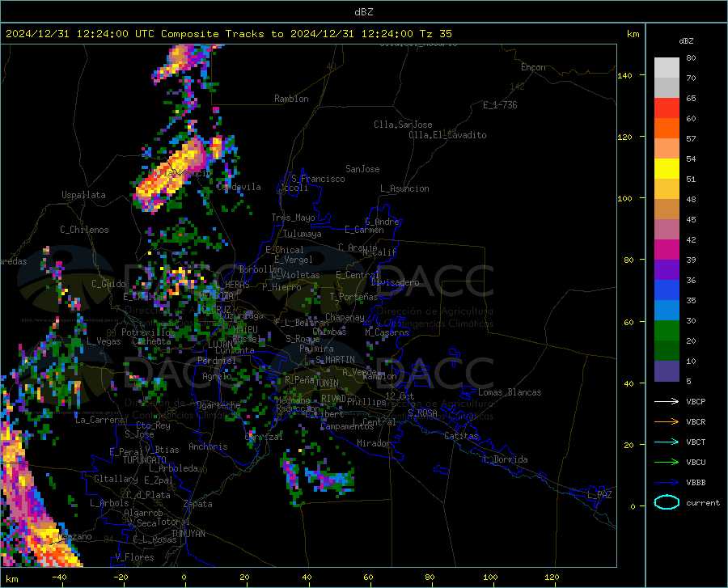Screen dimensions: 728x588
Task: Click the 'Lomas_Blancas' map label
Action: coord(510,392)
